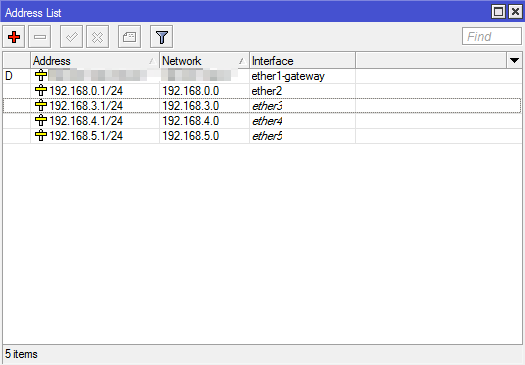Open the funnel Filter tool
Screen dimensions: 525x365
[x=161, y=36]
